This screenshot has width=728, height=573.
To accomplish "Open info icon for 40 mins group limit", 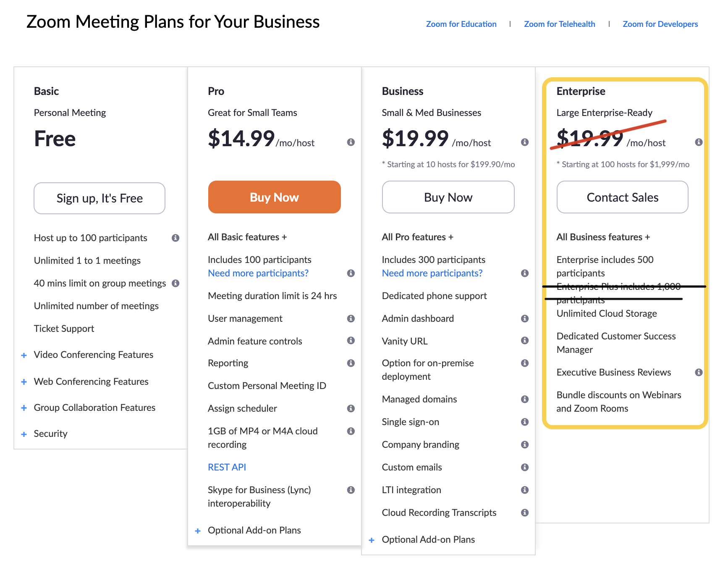I will point(175,283).
